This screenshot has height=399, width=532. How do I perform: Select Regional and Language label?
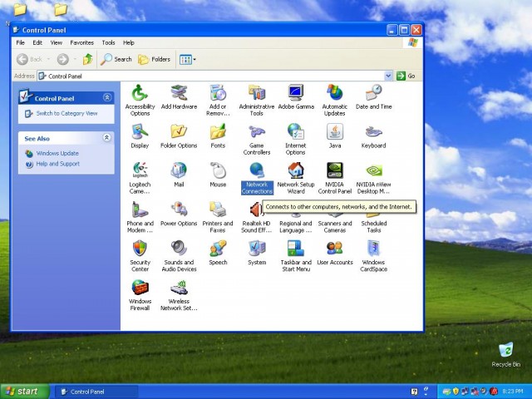tap(296, 227)
